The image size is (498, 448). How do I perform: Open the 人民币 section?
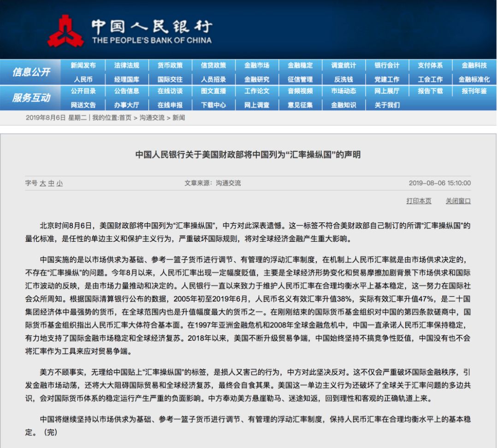(84, 79)
